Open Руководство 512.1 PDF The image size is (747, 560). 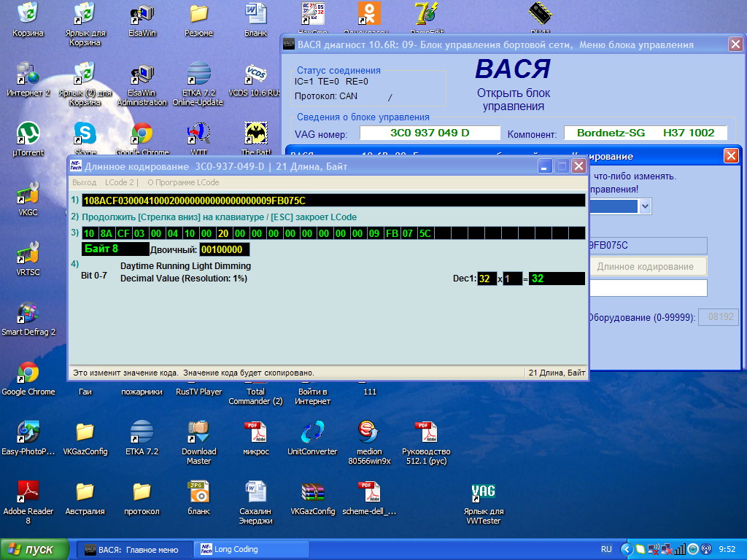tap(426, 433)
